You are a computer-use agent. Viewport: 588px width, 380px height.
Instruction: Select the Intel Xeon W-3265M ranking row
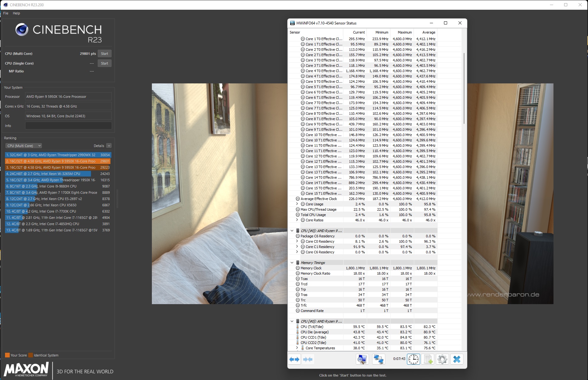(58, 174)
